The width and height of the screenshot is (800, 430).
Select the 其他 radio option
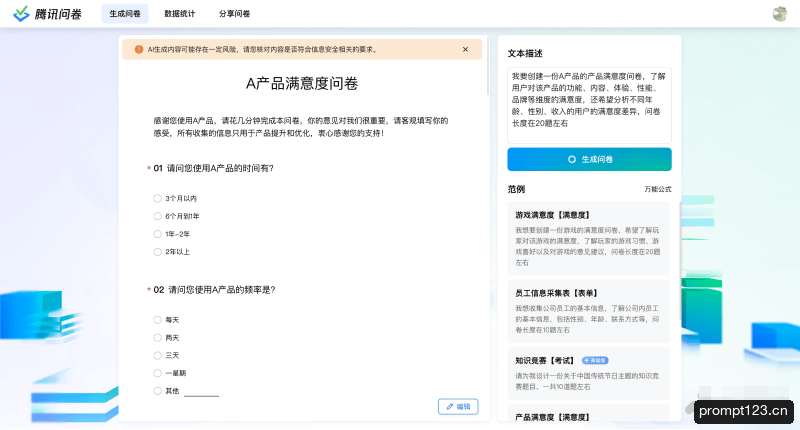[x=157, y=391]
